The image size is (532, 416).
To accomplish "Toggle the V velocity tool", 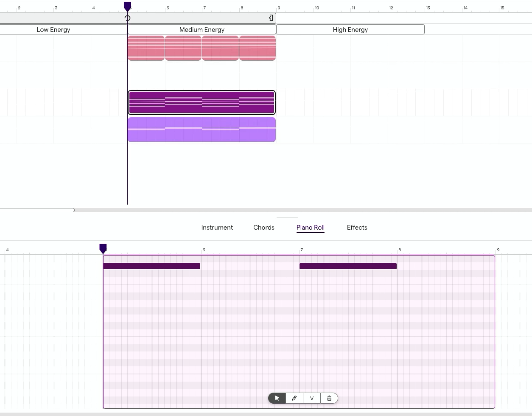I will click(x=312, y=398).
